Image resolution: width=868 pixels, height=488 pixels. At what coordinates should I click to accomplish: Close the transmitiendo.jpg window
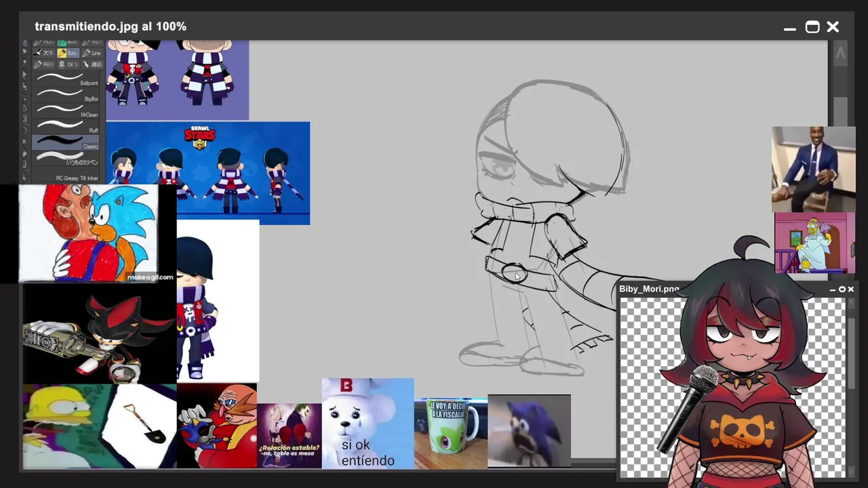pyautogui.click(x=833, y=27)
